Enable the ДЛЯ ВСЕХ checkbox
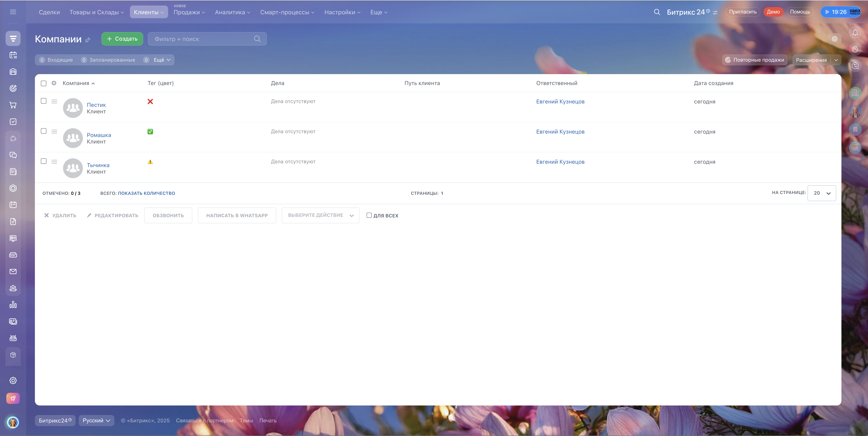This screenshot has width=868, height=436. (369, 215)
